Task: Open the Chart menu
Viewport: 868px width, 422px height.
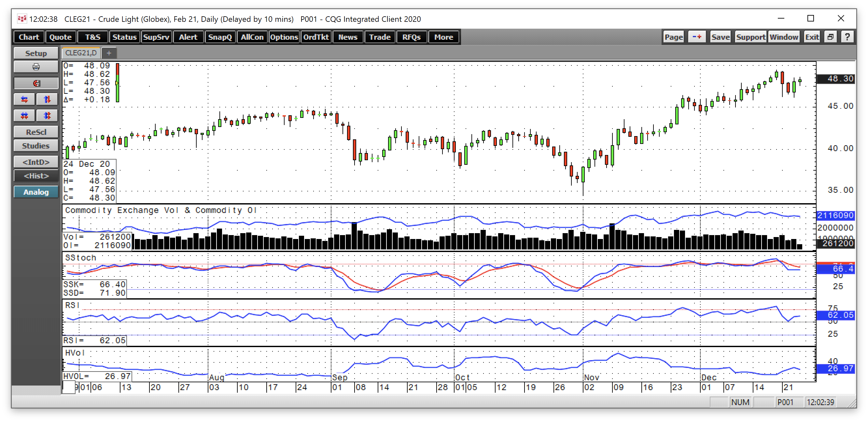Action: [29, 37]
